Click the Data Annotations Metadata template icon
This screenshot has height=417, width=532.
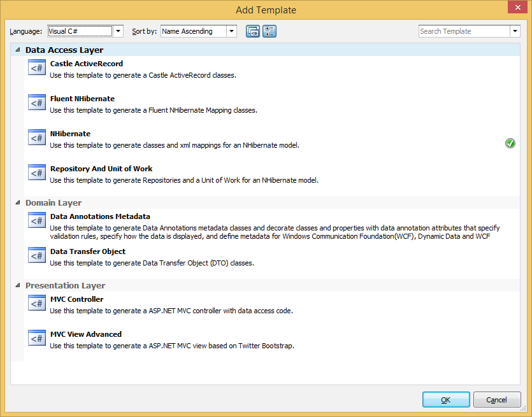(37, 220)
